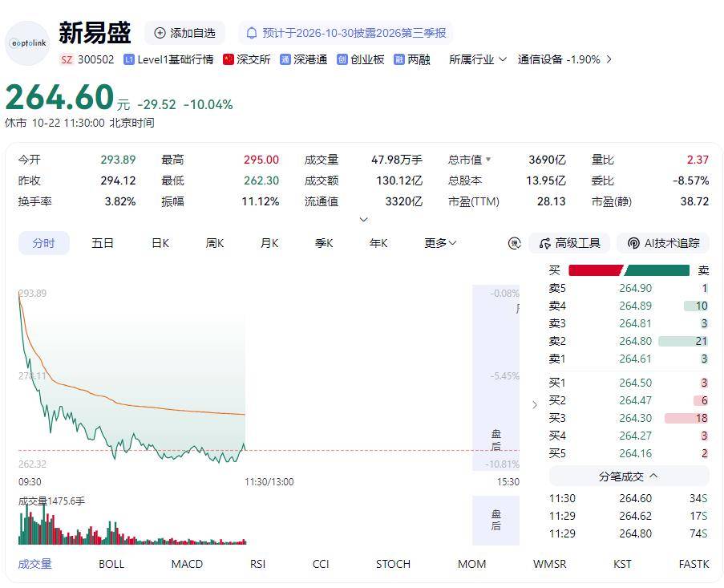The image size is (724, 588).
Task: Switch to the 月K tab
Action: click(x=269, y=243)
